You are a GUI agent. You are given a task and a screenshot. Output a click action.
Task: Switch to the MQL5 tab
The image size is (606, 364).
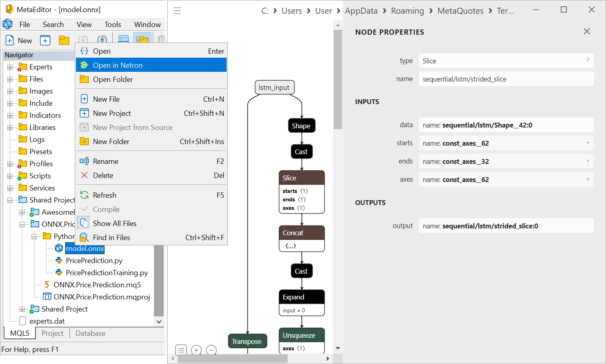[x=19, y=333]
